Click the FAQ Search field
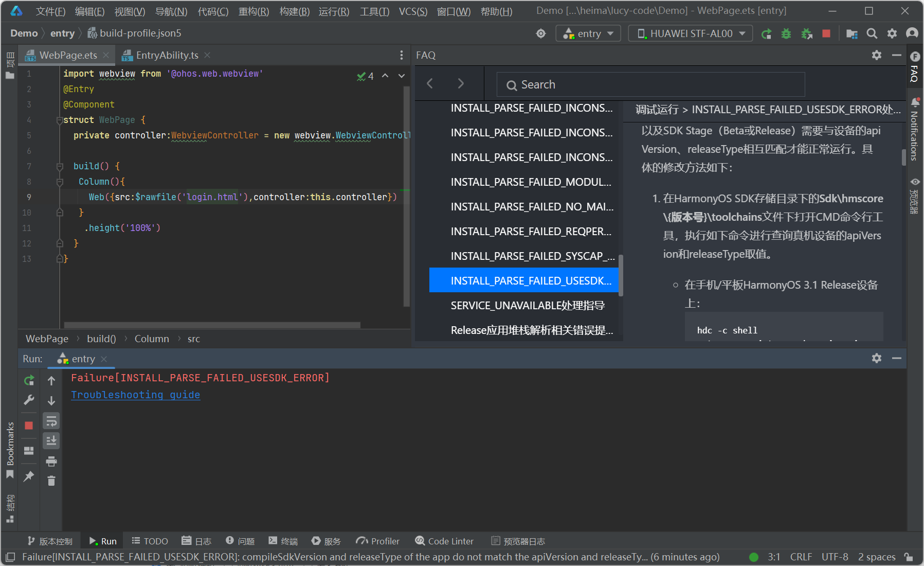The width and height of the screenshot is (924, 566). 650,84
